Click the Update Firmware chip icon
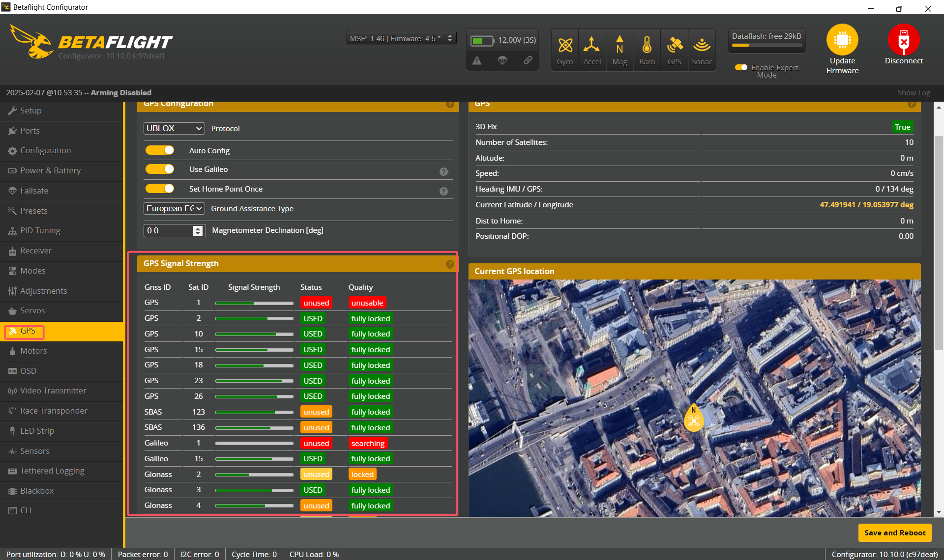The height and width of the screenshot is (560, 944). 842,40
